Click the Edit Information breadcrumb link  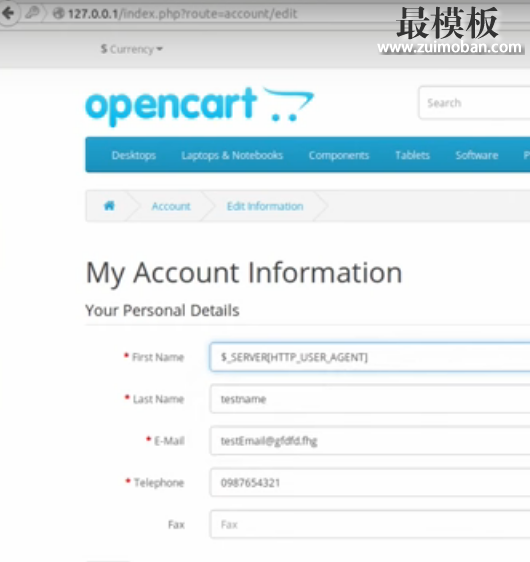[265, 206]
